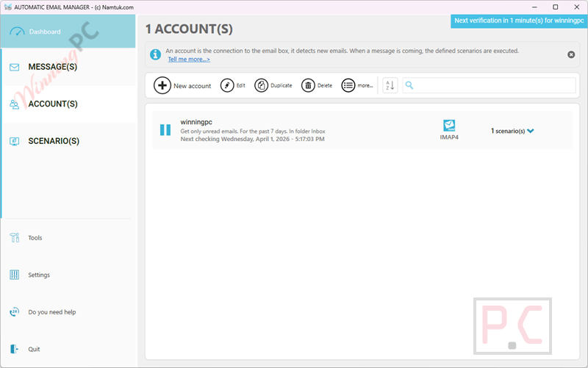Click into the account search field

click(489, 85)
